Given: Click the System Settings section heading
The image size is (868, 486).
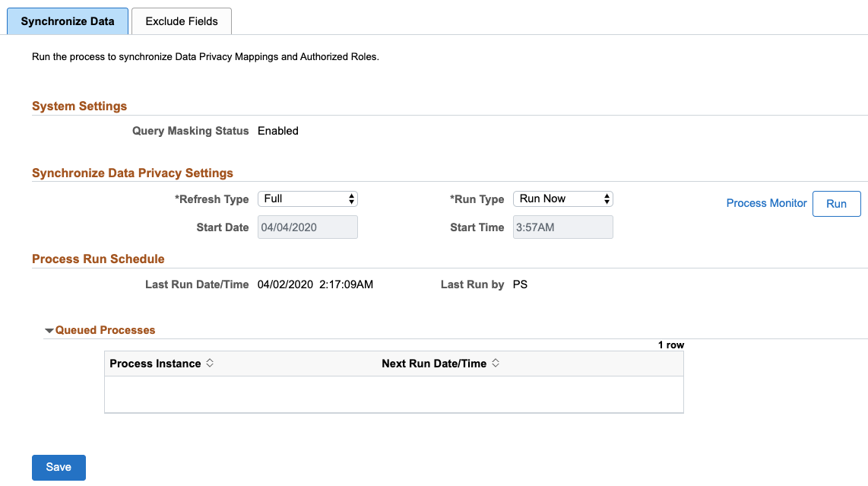Looking at the screenshot, I should [80, 106].
